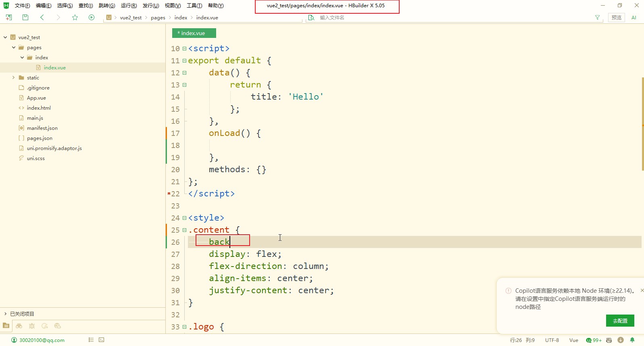Image resolution: width=644 pixels, height=346 pixels.
Task: Open the debug bug icon panel
Action: coord(32,326)
